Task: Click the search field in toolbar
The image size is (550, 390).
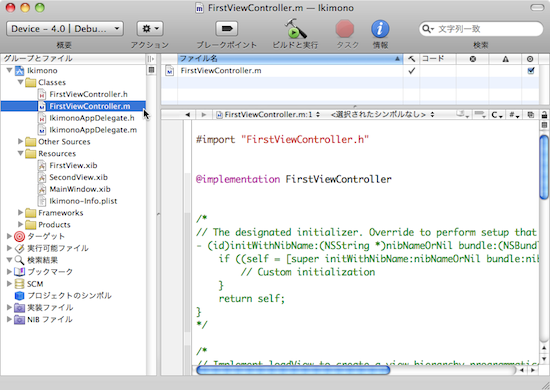Action: coord(481,29)
